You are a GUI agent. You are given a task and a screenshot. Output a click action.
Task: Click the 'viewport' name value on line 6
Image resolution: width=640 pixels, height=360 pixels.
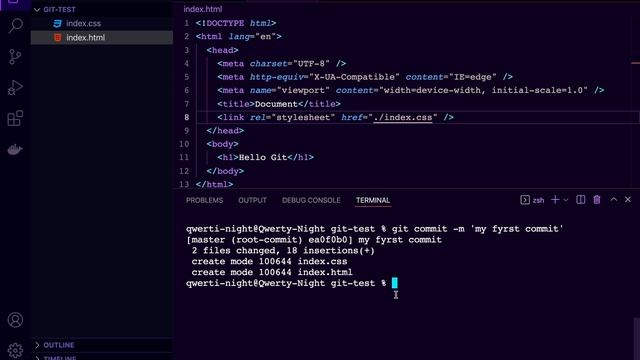pyautogui.click(x=303, y=90)
